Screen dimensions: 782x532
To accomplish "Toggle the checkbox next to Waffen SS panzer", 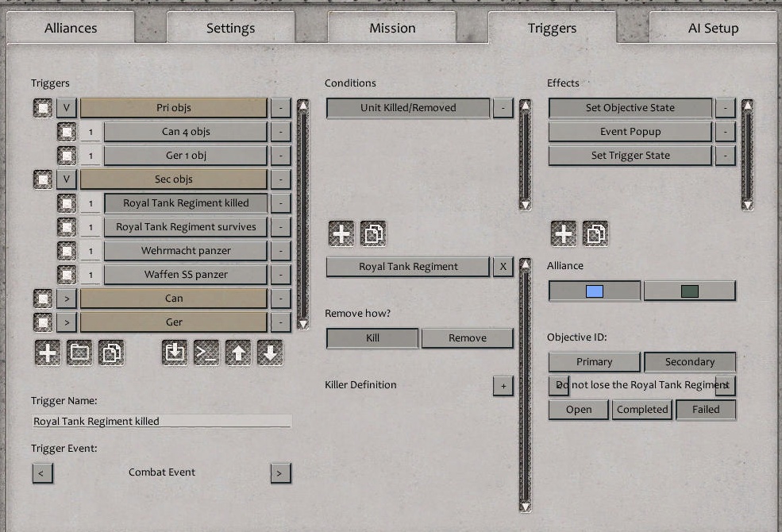I will [x=66, y=274].
